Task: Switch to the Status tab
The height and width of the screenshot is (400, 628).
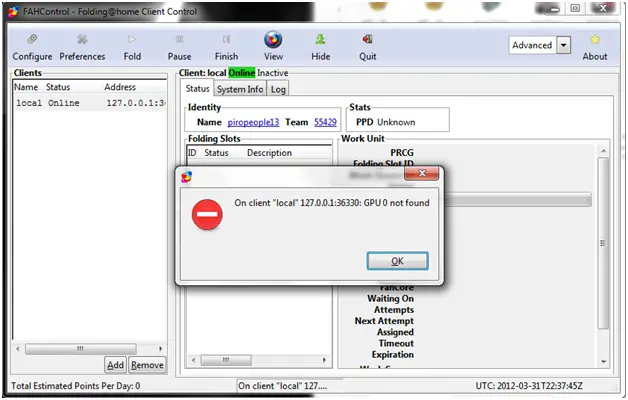Action: [x=197, y=89]
